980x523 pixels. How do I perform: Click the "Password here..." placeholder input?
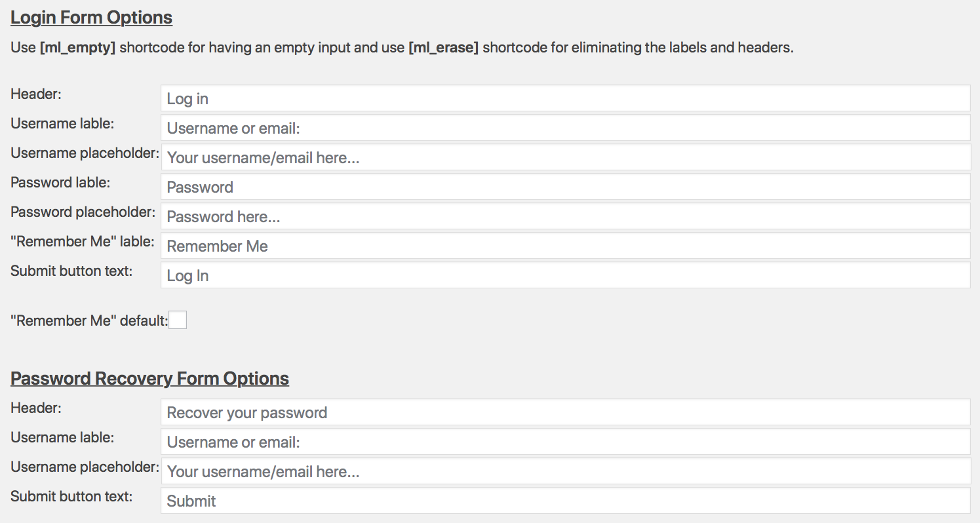(564, 216)
